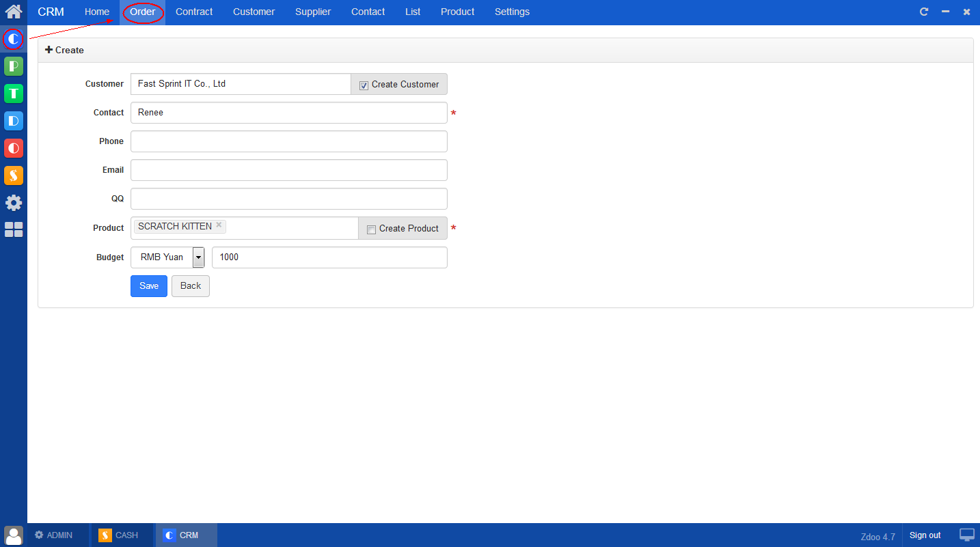
Task: Click the CRM title label
Action: 51,12
